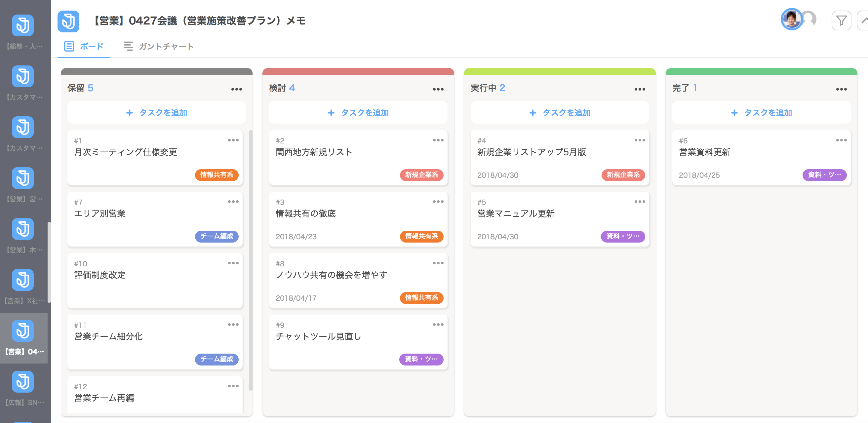Open task card 新規企業リストアップ5月版
This screenshot has width=868, height=423.
(560, 158)
